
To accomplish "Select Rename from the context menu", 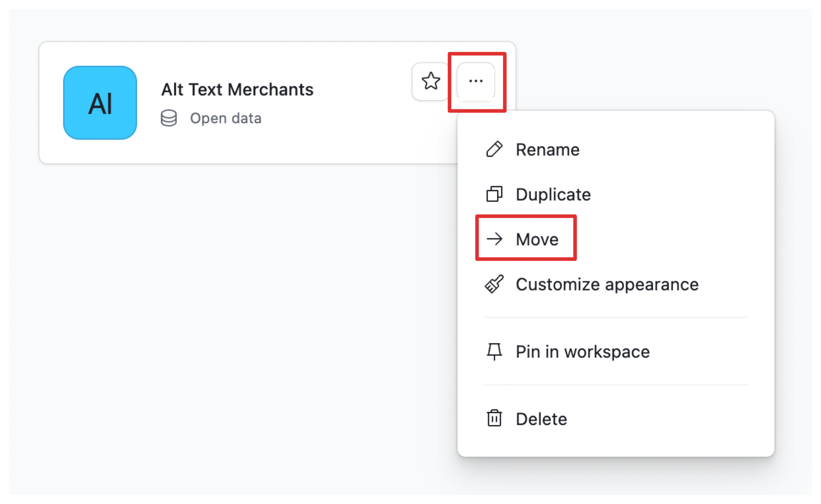I will pyautogui.click(x=547, y=149).
